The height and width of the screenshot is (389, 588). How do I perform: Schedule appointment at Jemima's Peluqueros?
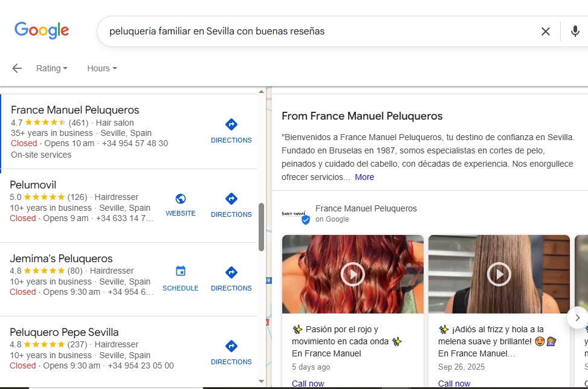click(181, 278)
